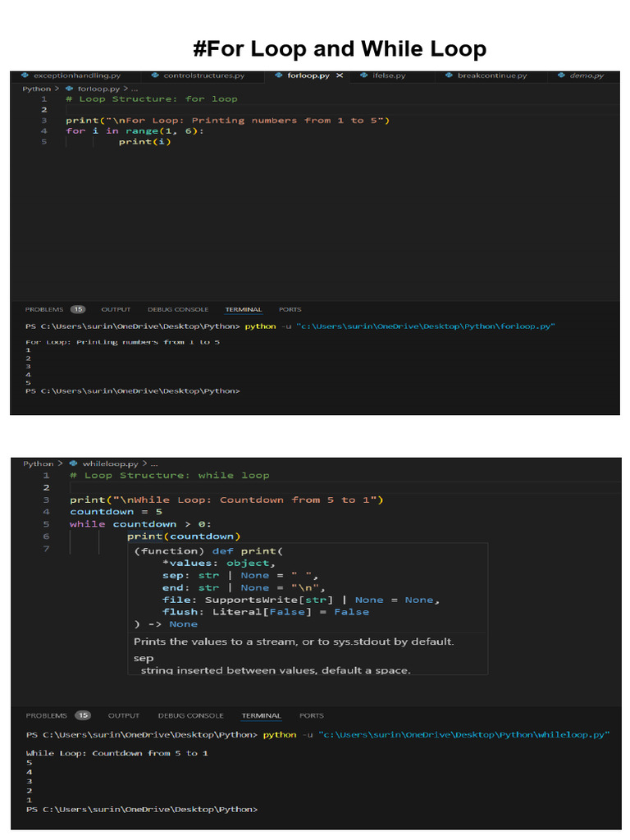Click the 'while countdown > 0:' line
The image size is (630, 840).
point(140,524)
